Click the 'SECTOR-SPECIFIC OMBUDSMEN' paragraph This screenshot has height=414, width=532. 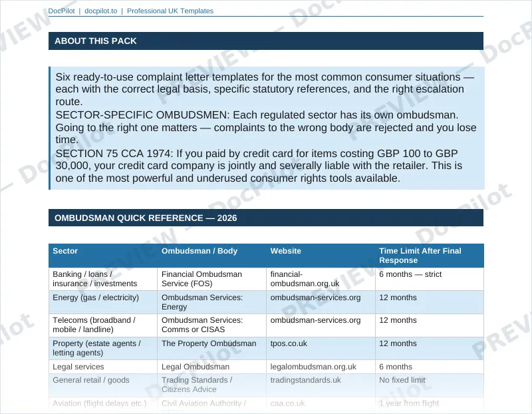[265, 127]
